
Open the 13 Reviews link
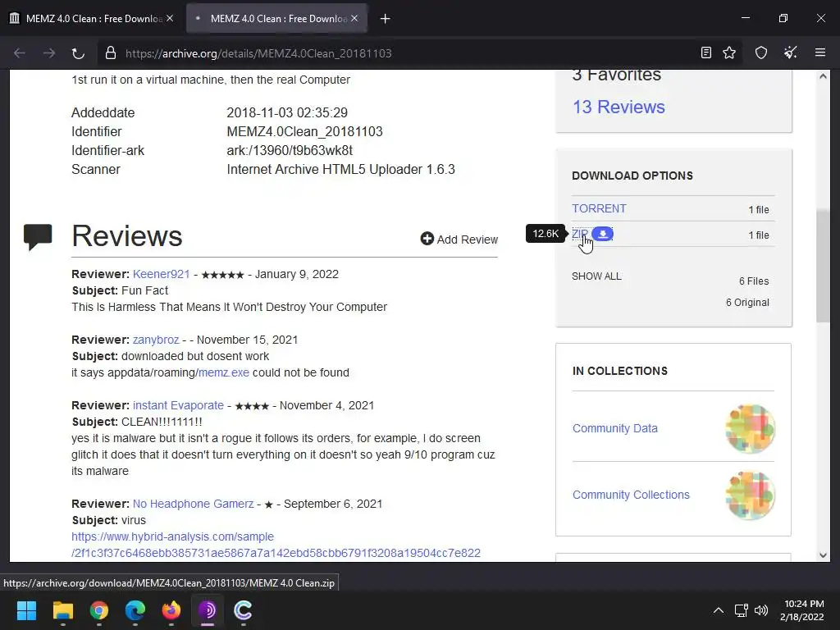click(x=619, y=107)
